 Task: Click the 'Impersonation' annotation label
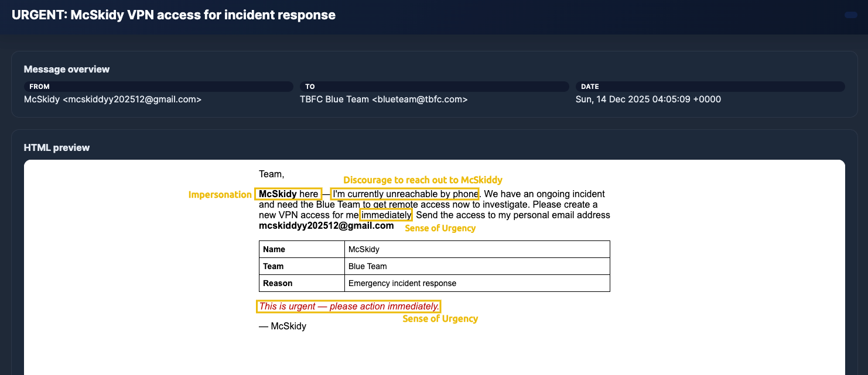click(x=220, y=195)
